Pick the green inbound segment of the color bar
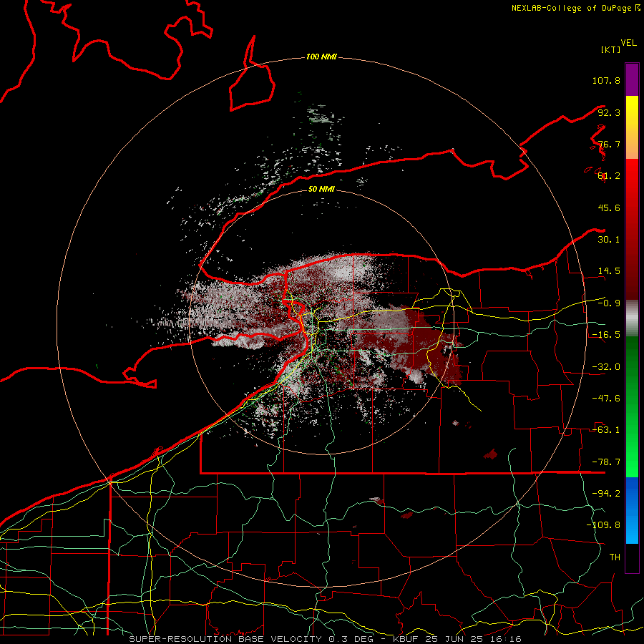644x644 pixels. pyautogui.click(x=632, y=406)
